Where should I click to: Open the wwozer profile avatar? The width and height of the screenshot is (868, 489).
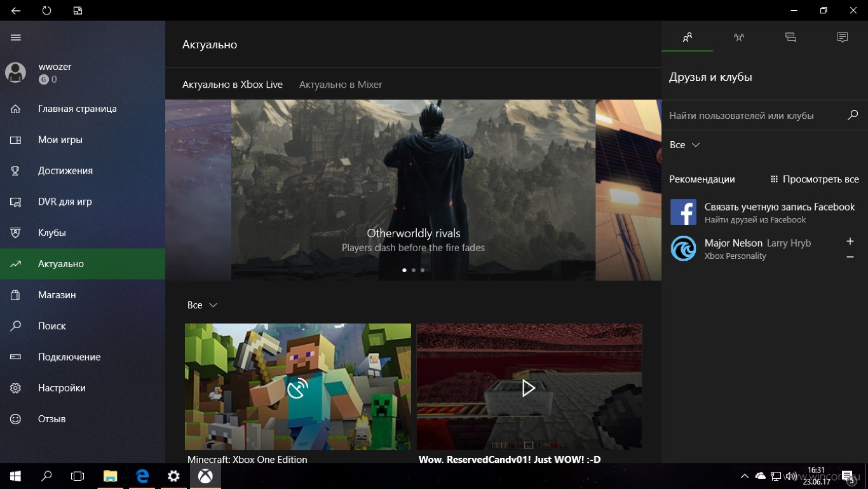point(16,72)
